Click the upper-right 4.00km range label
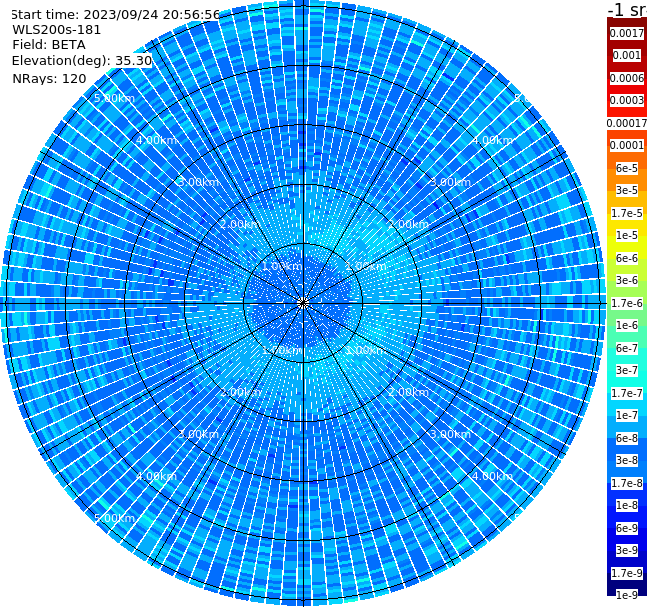 click(492, 140)
